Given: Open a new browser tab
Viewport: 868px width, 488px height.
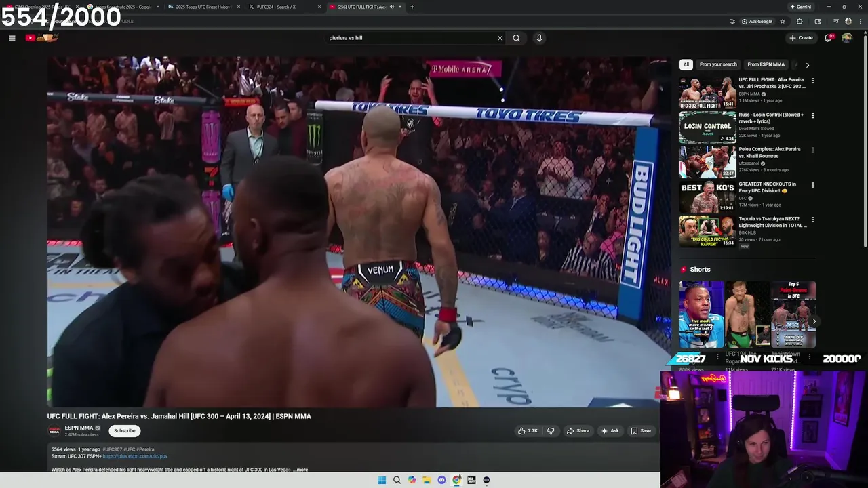Looking at the screenshot, I should click(412, 7).
